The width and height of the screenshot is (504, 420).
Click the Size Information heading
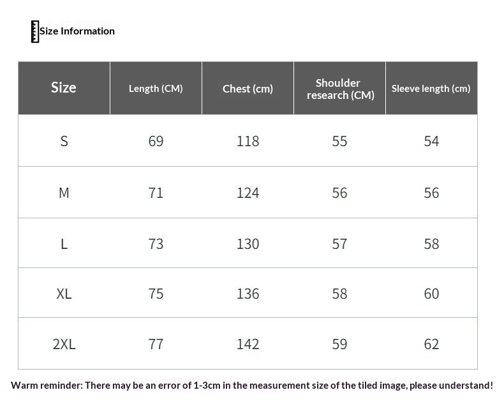(77, 31)
